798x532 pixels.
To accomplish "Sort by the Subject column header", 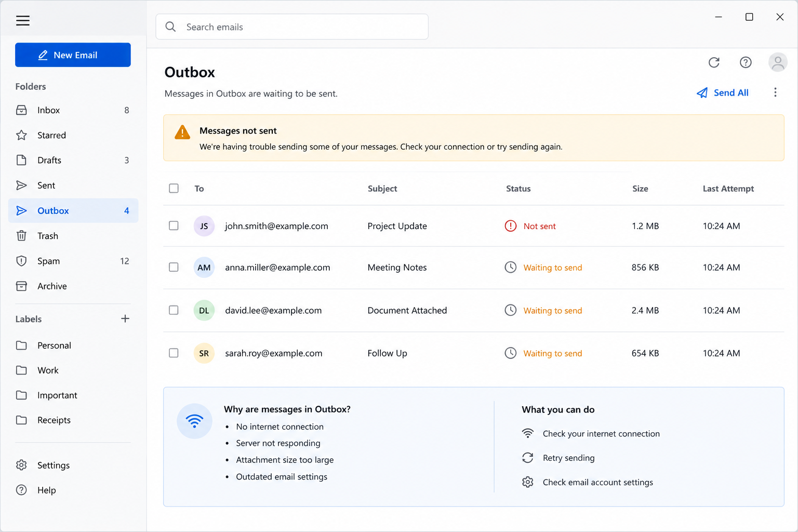I will click(382, 189).
